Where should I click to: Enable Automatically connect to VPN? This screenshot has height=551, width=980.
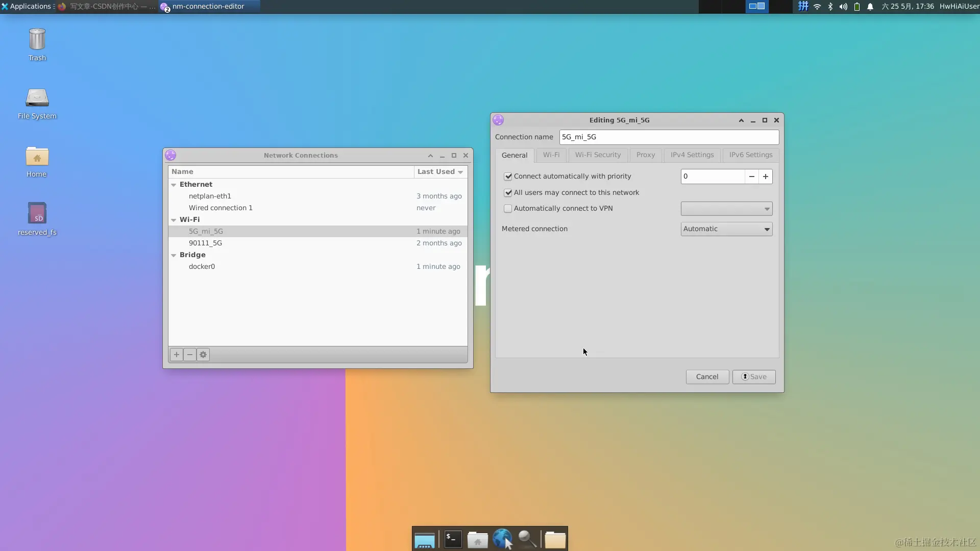pos(508,209)
